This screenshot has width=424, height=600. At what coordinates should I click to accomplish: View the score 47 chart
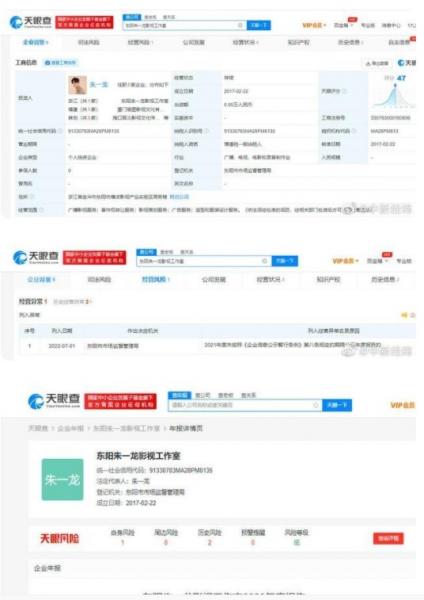click(393, 92)
